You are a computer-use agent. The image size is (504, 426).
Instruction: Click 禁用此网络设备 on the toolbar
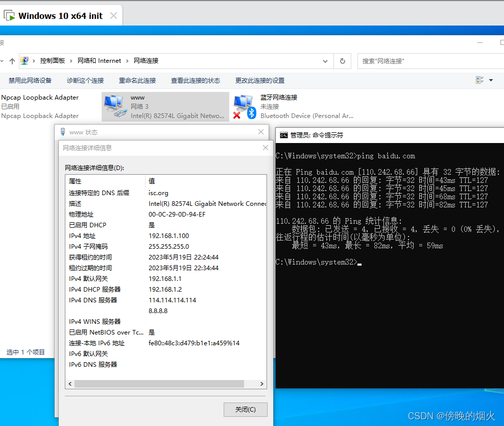32,80
